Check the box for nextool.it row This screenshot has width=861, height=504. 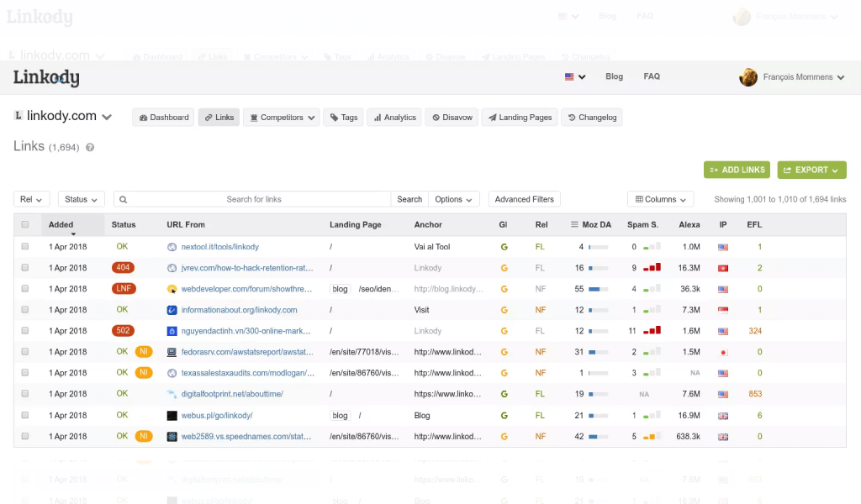tap(24, 247)
